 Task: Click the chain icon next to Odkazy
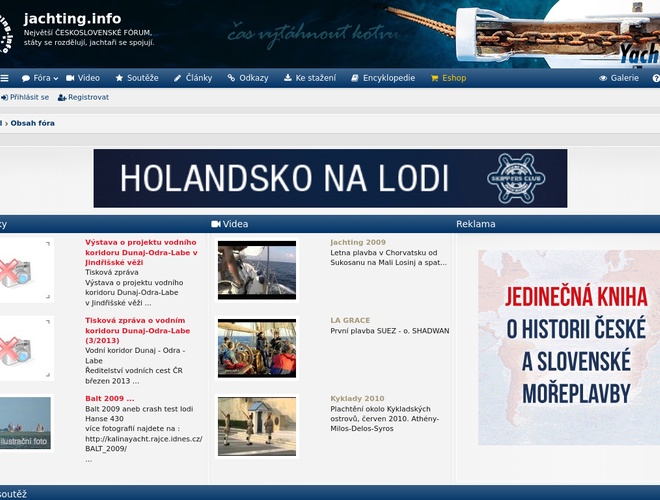[x=231, y=78]
